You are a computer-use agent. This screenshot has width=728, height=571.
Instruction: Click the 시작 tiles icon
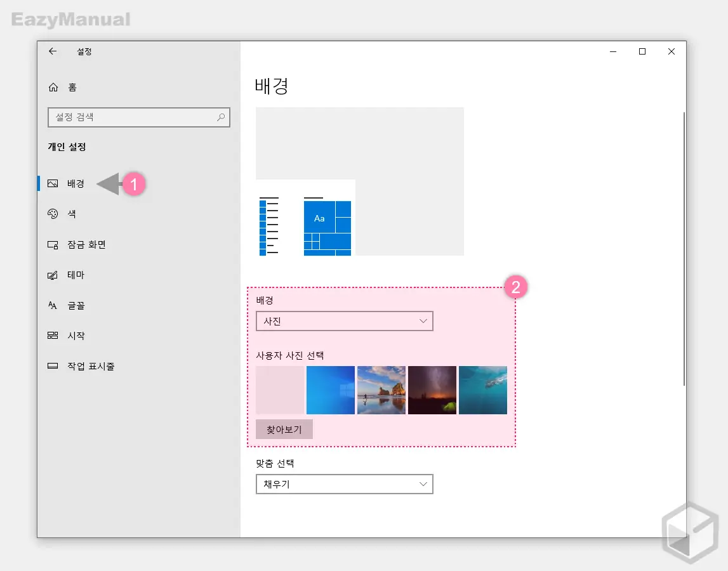tap(53, 336)
